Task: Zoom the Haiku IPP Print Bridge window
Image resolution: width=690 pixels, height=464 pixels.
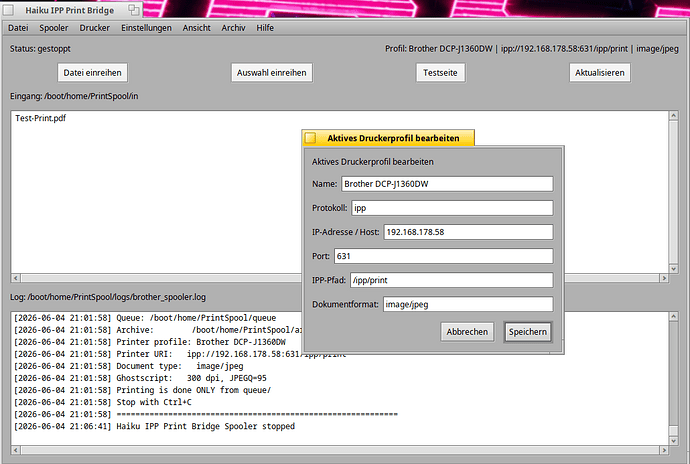Action: 133,10
